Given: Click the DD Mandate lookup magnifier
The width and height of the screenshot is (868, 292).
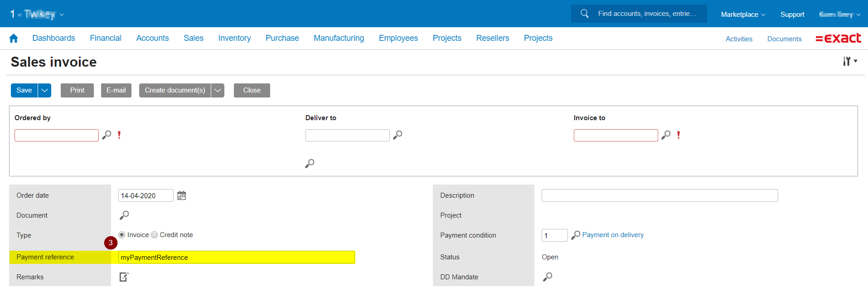Looking at the screenshot, I should coord(548,277).
